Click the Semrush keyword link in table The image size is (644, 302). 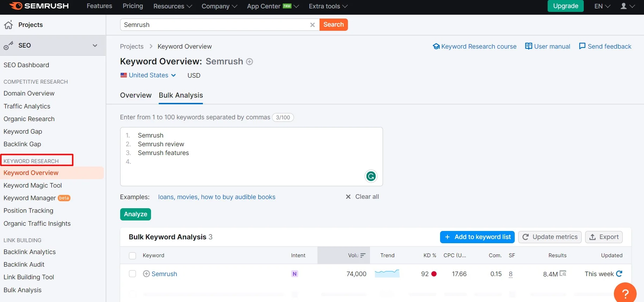pos(164,274)
